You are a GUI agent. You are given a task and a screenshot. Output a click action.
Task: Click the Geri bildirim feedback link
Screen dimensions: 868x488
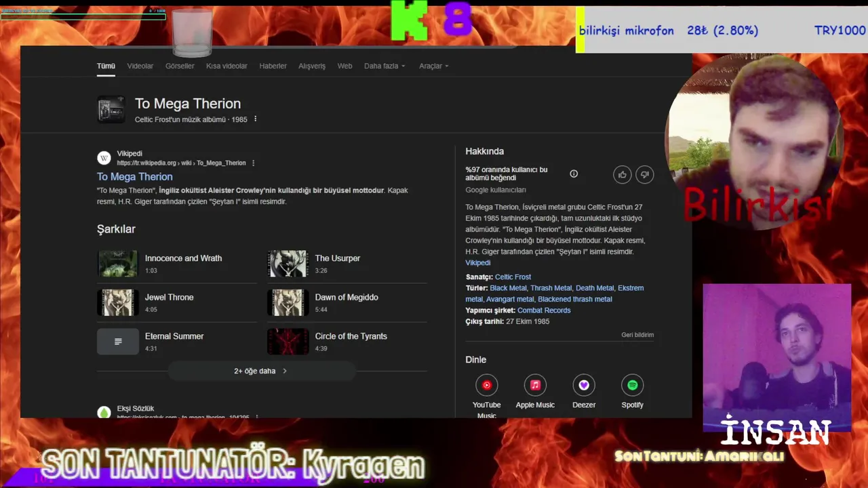click(637, 335)
